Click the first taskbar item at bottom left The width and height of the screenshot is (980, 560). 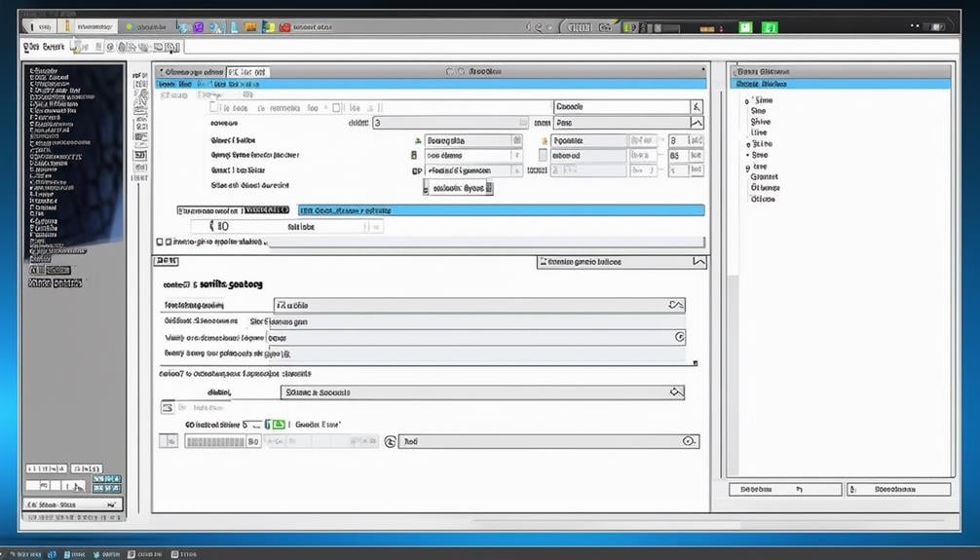pos(25,554)
